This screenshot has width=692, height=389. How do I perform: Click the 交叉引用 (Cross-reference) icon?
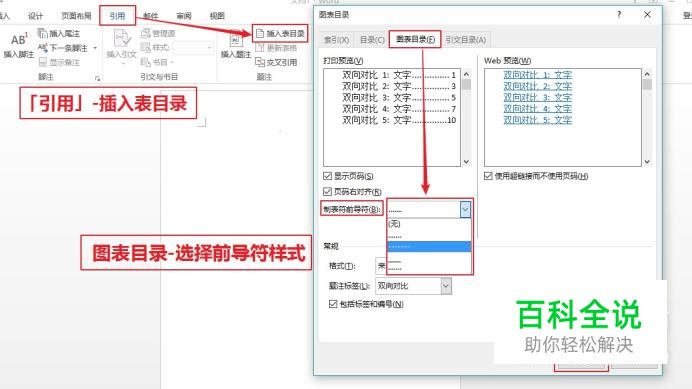click(x=260, y=62)
